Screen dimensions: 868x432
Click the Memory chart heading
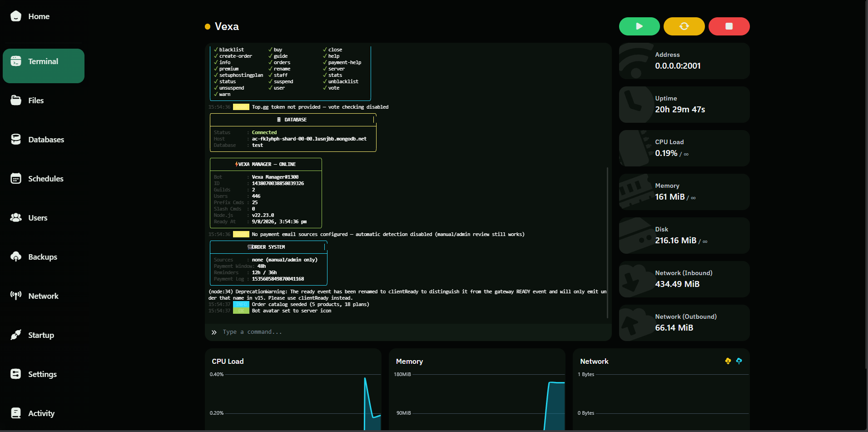(x=409, y=362)
